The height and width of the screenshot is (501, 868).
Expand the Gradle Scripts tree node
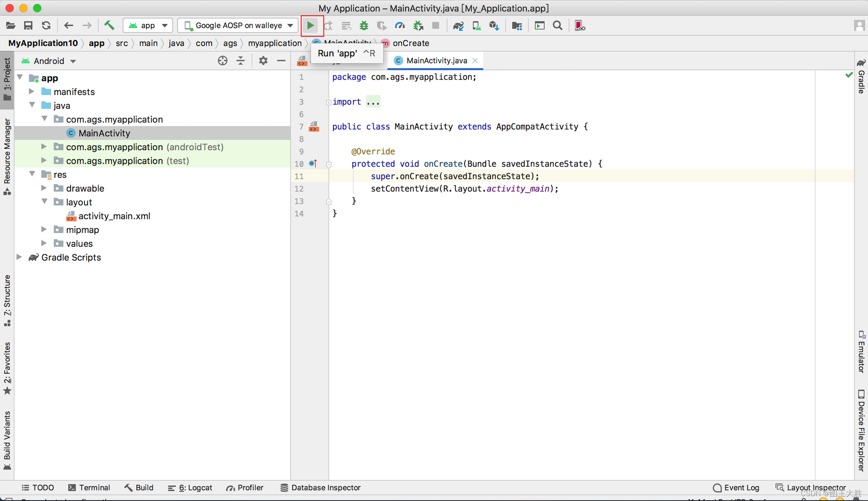19,257
